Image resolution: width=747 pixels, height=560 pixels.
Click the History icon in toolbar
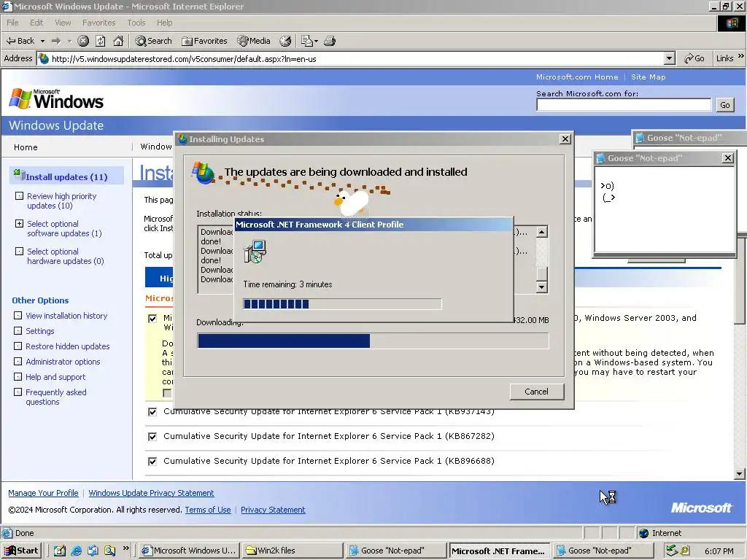coord(285,41)
